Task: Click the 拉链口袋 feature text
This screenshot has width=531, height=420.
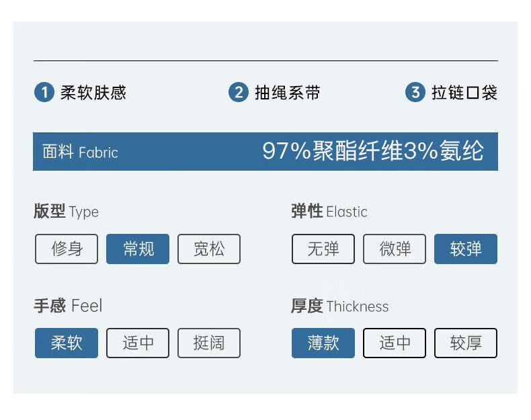Action: pyautogui.click(x=464, y=92)
